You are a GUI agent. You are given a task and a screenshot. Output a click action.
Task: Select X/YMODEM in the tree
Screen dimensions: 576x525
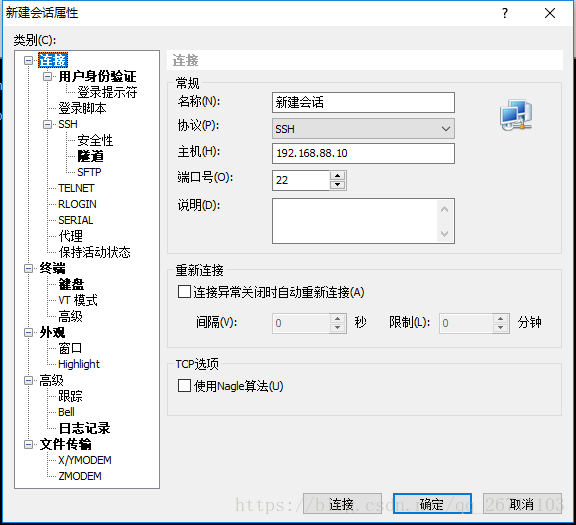point(85,460)
